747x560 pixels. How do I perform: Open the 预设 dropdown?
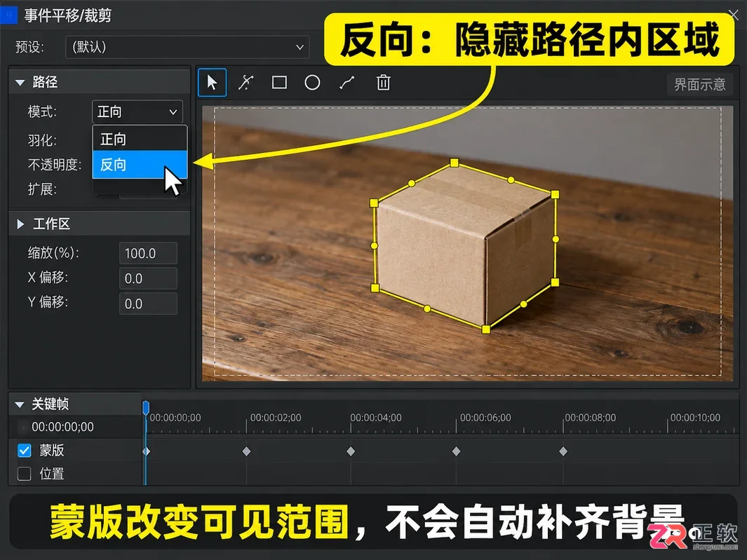(187, 47)
